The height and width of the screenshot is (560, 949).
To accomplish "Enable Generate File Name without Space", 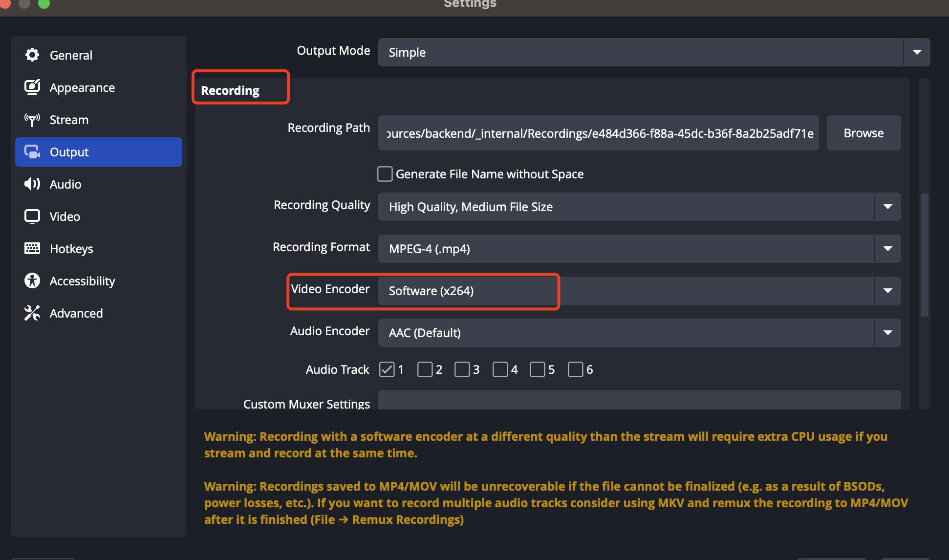I will (385, 174).
